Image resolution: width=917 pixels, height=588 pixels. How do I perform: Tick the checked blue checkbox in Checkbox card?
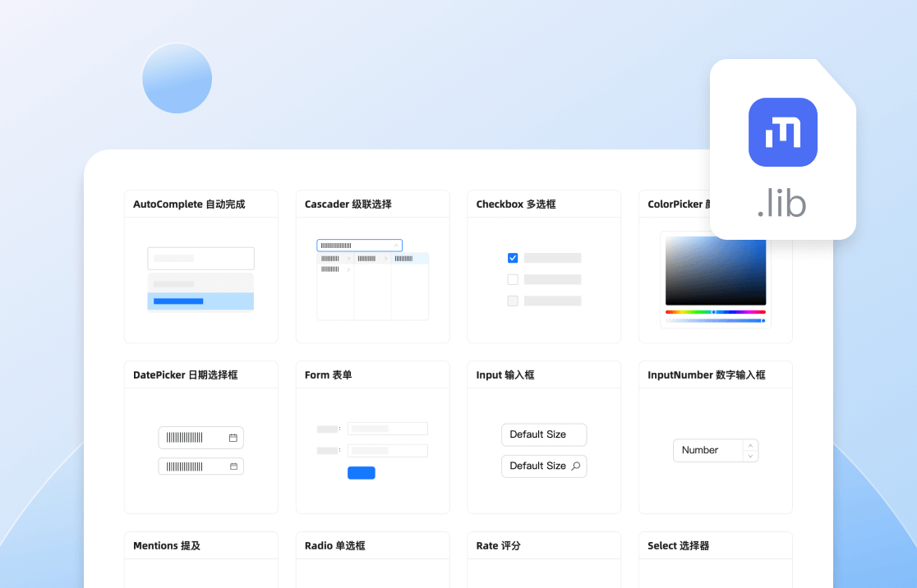513,258
